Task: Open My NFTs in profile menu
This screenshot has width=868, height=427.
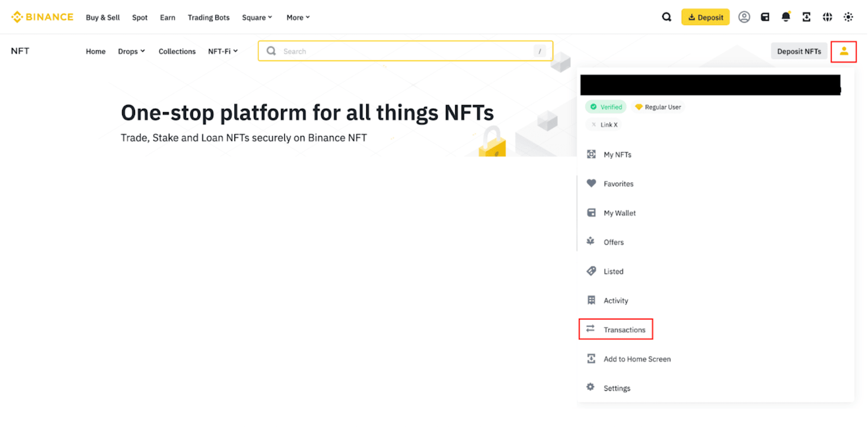Action: [x=617, y=154]
